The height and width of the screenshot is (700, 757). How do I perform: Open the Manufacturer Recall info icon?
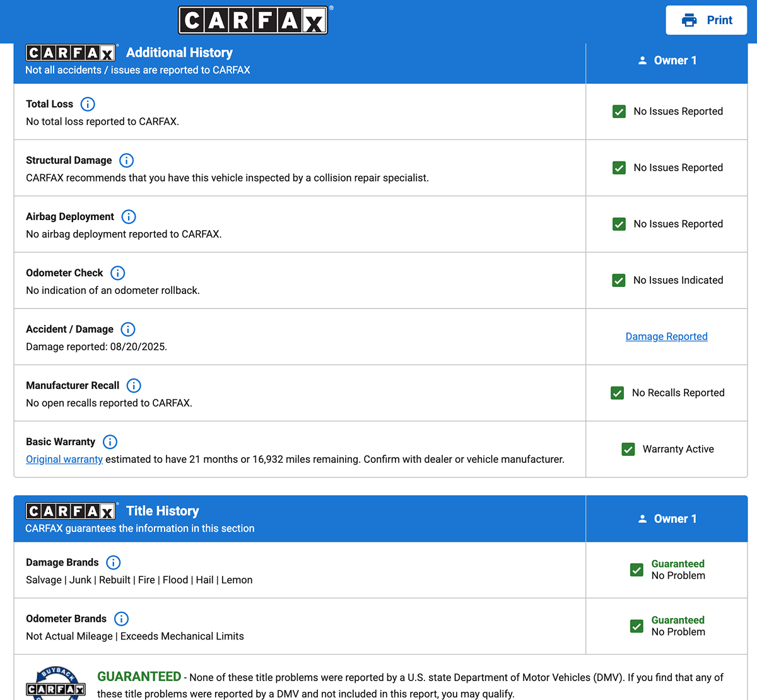click(x=134, y=385)
